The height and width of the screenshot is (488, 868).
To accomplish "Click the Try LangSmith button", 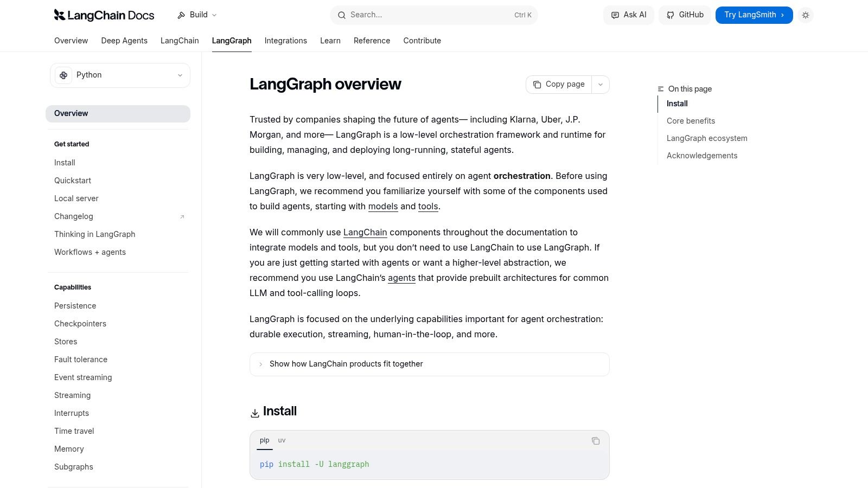I will 754,15.
